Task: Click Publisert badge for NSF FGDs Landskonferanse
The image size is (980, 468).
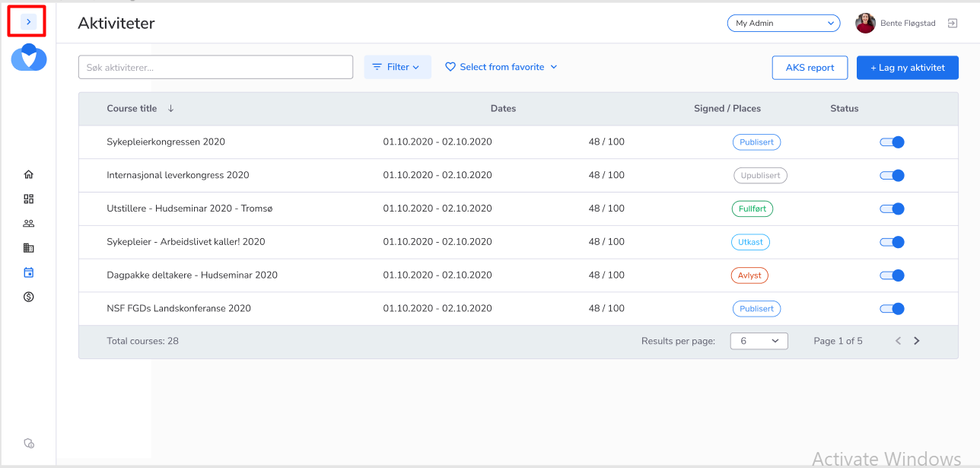Action: pyautogui.click(x=756, y=309)
